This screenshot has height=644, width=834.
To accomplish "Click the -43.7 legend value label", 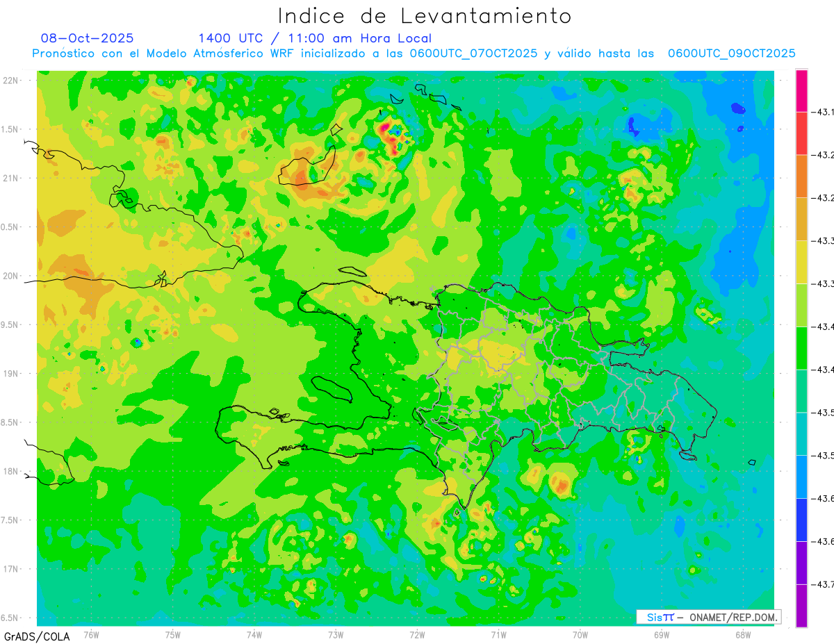I will [824, 584].
